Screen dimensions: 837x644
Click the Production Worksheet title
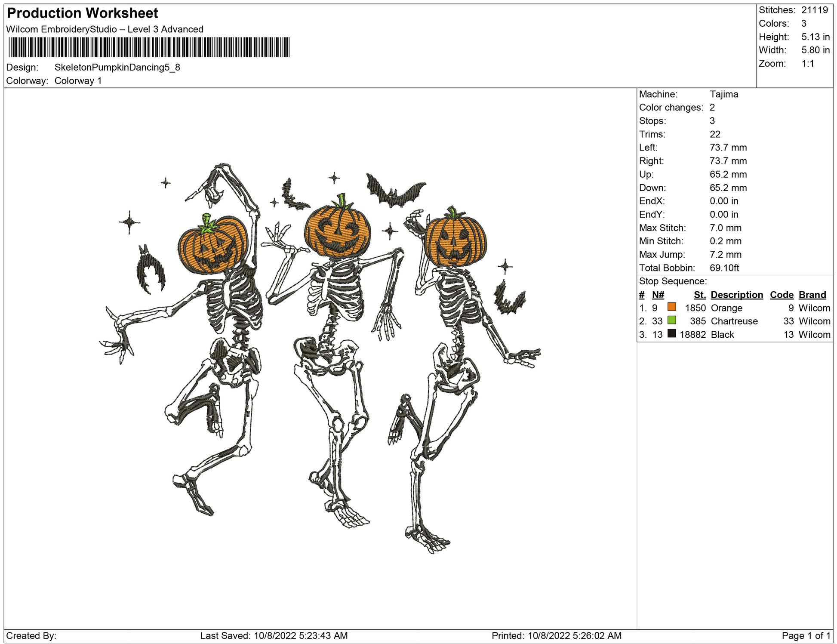(83, 13)
